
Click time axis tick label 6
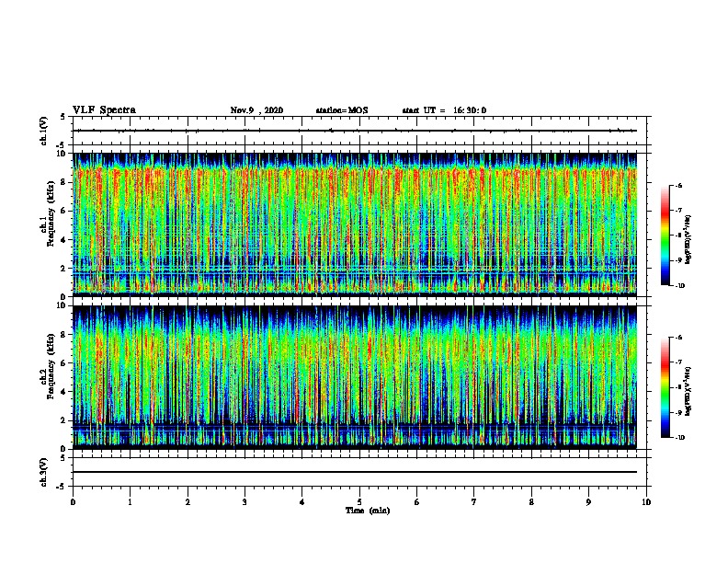[x=416, y=502]
